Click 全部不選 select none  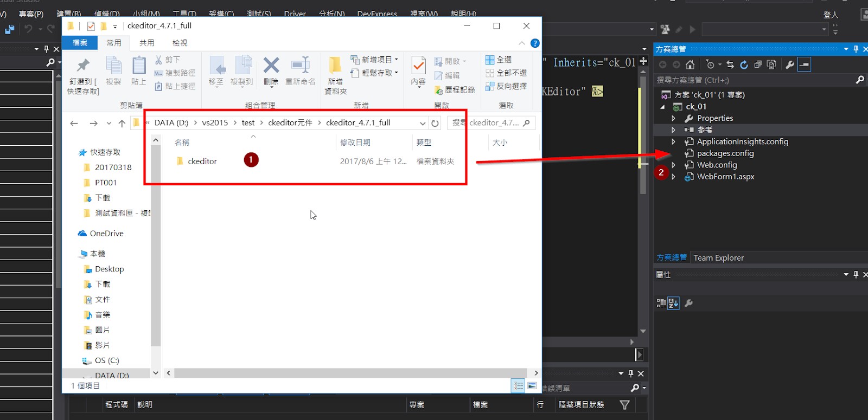[x=506, y=73]
